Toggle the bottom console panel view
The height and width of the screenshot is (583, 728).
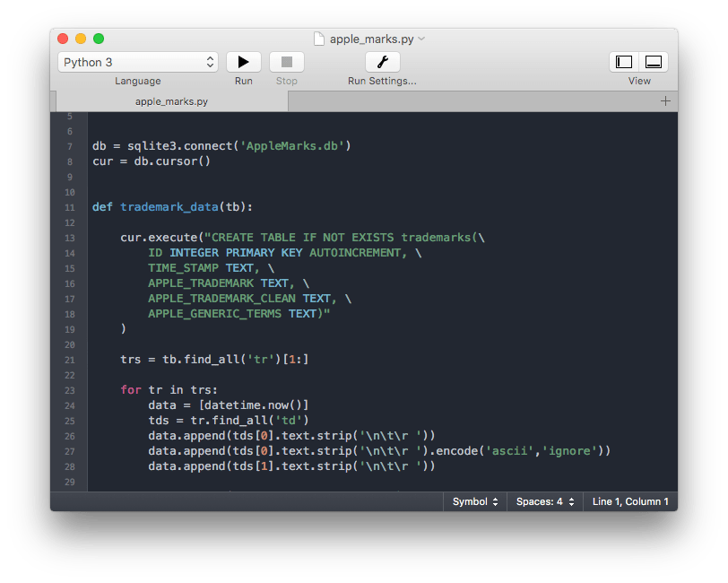(x=654, y=62)
